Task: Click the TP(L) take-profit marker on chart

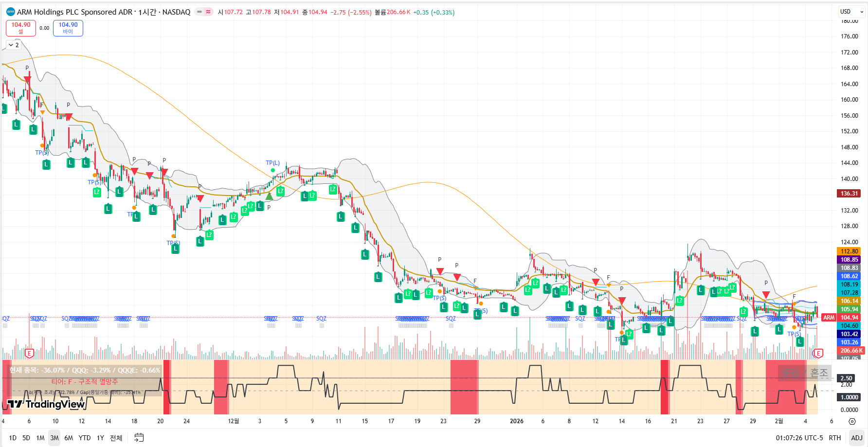Action: pyautogui.click(x=273, y=163)
